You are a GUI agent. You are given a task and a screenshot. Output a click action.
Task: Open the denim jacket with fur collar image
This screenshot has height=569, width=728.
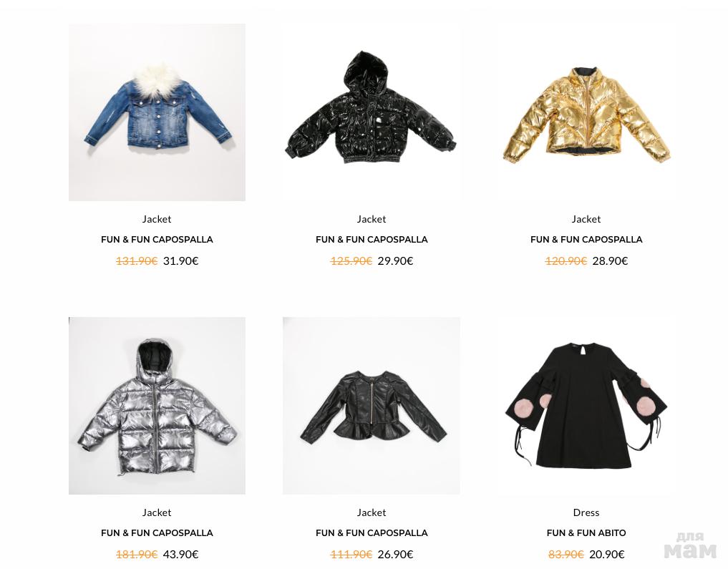coord(157,112)
